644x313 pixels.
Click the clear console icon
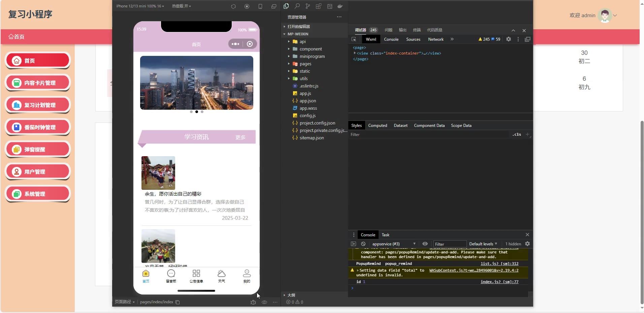(x=363, y=244)
